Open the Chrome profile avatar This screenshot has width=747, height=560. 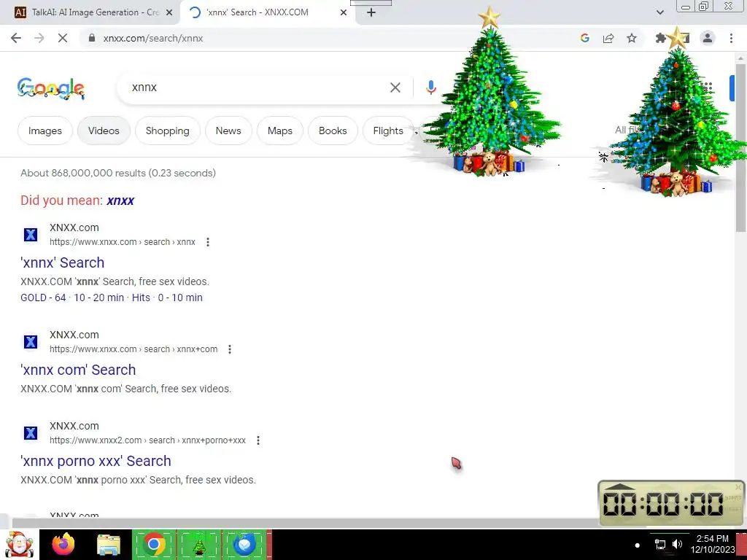[x=708, y=38]
